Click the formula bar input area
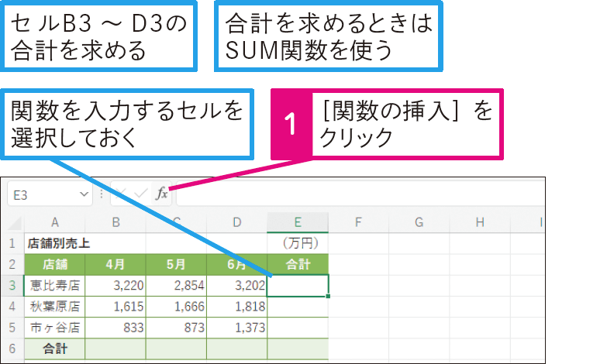This screenshot has height=364, width=607. (x=360, y=193)
